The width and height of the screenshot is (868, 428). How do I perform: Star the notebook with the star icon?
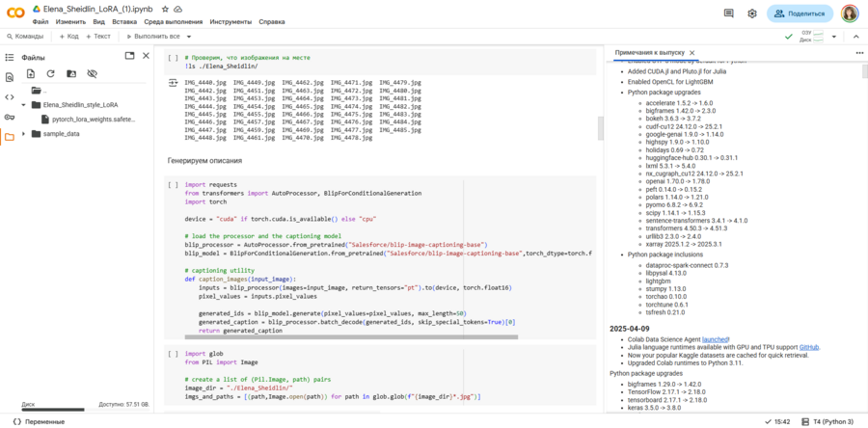tap(166, 8)
